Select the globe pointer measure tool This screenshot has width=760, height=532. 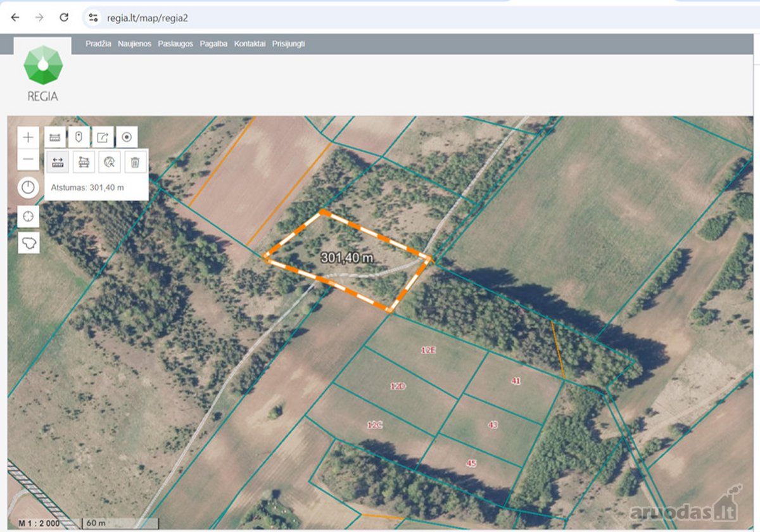point(110,161)
